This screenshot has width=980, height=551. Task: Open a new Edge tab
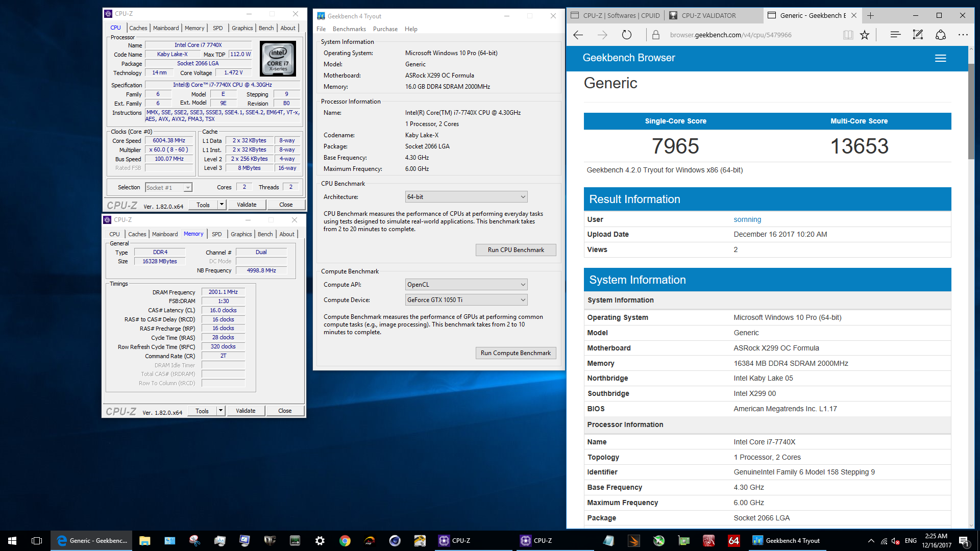(870, 15)
